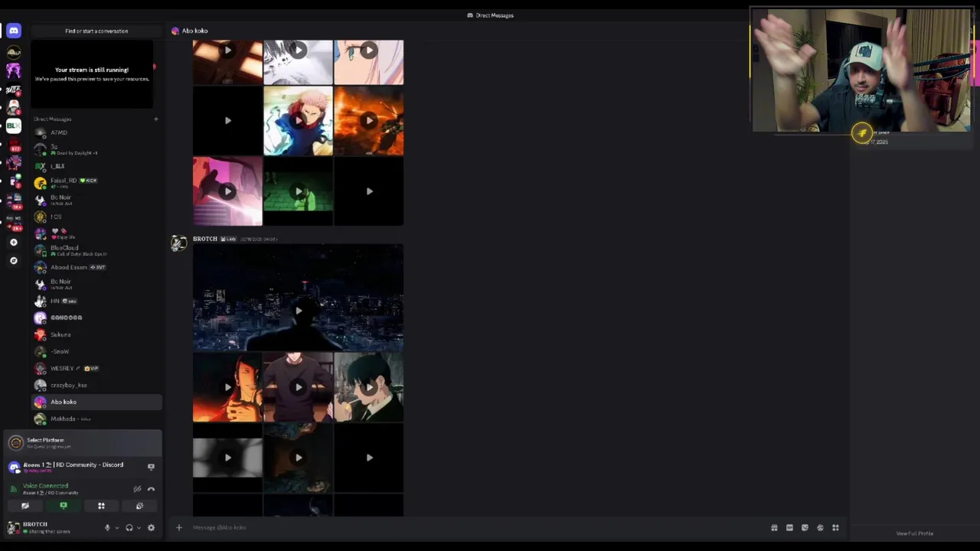
Task: Open User Settings gear icon
Action: tap(151, 527)
